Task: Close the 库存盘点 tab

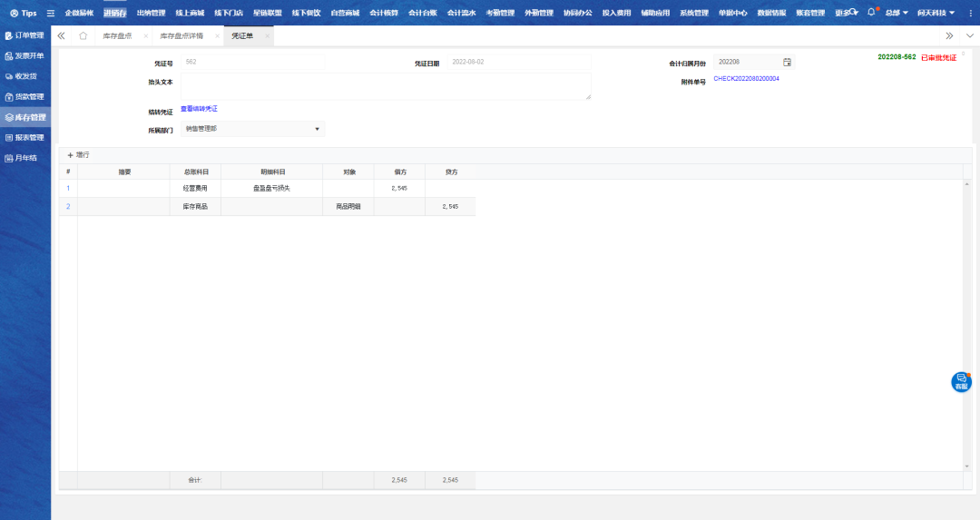Action: pos(145,36)
